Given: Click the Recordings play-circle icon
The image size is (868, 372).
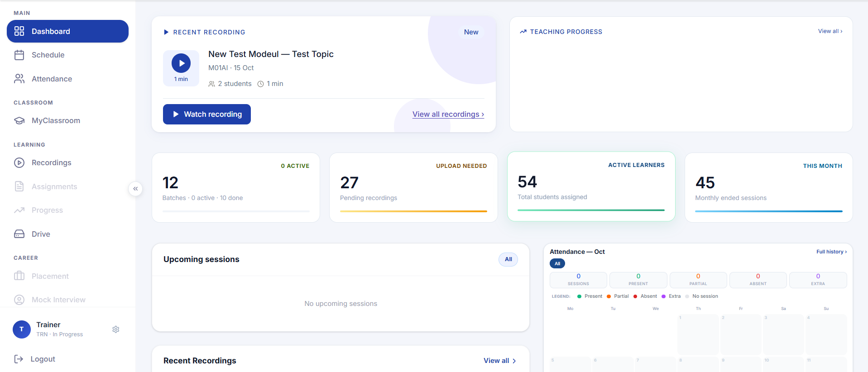Looking at the screenshot, I should click(19, 162).
